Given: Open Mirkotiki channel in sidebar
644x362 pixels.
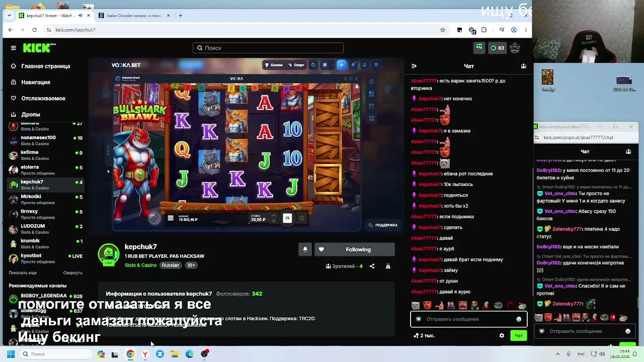Looking at the screenshot, I should (x=45, y=199).
